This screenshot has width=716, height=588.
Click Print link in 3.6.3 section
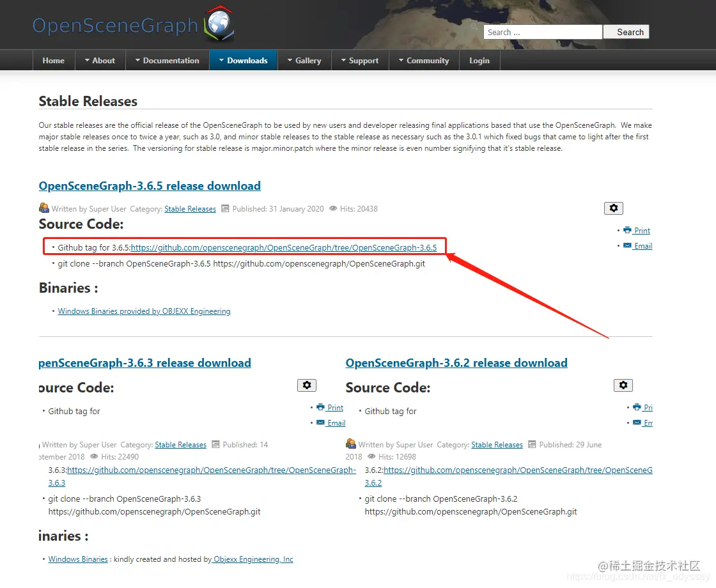click(335, 408)
